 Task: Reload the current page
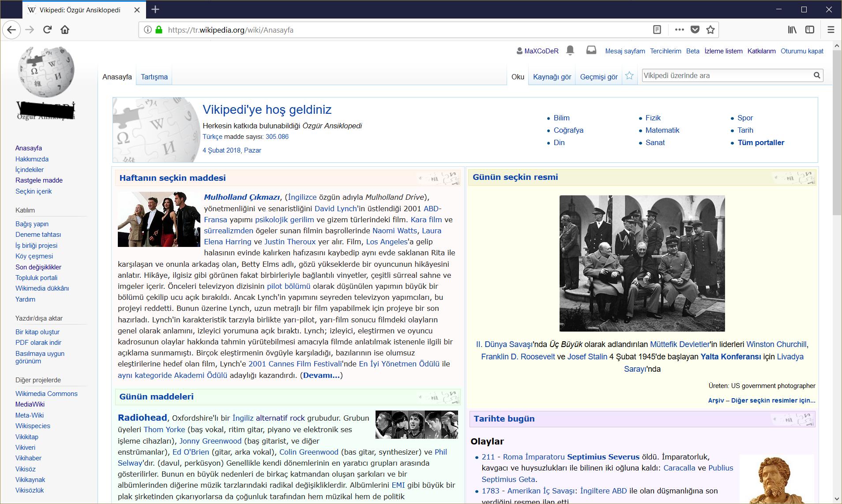pos(47,30)
